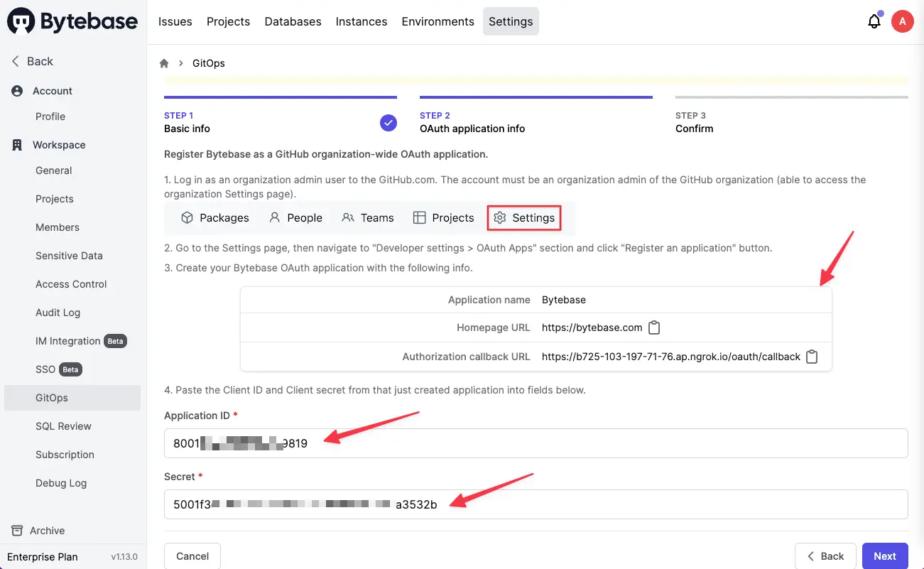Click the home breadcrumb icon
Viewport: 924px width, 569px height.
pyautogui.click(x=164, y=63)
